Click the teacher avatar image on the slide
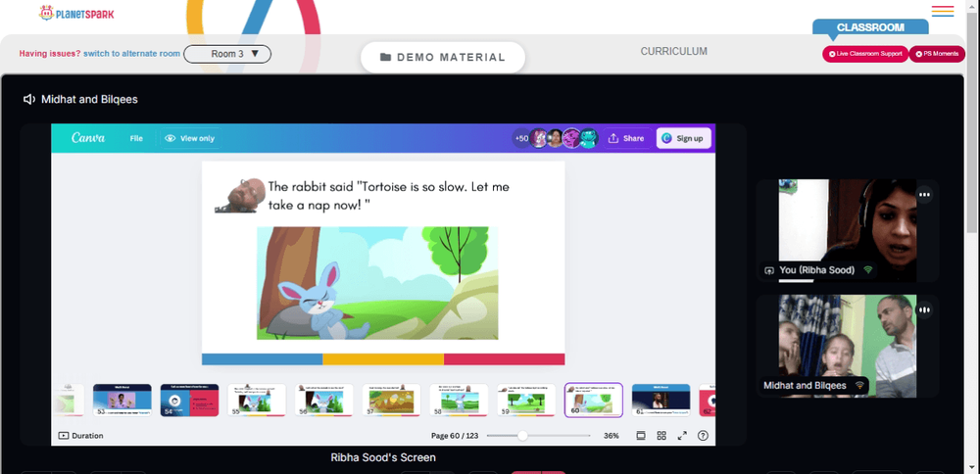980x474 pixels. 240,195
